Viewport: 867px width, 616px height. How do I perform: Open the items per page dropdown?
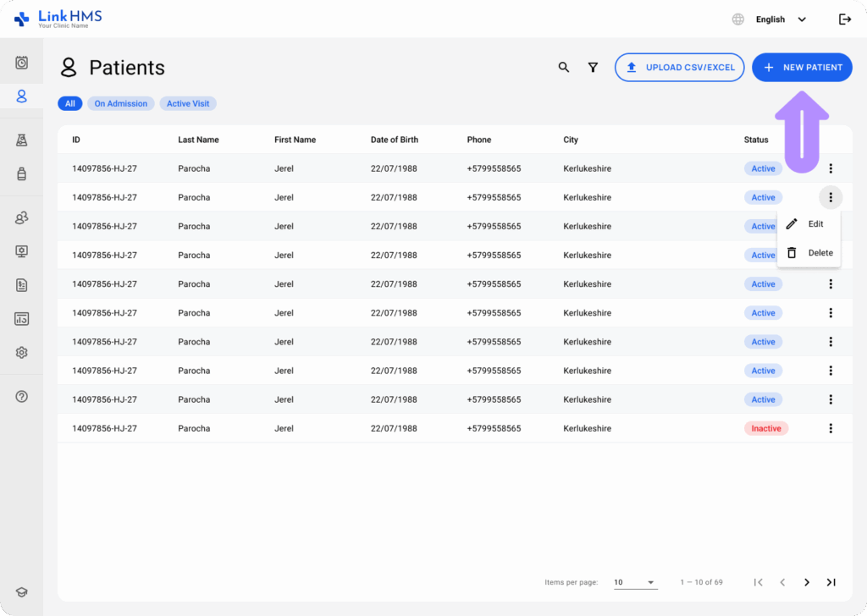[635, 582]
